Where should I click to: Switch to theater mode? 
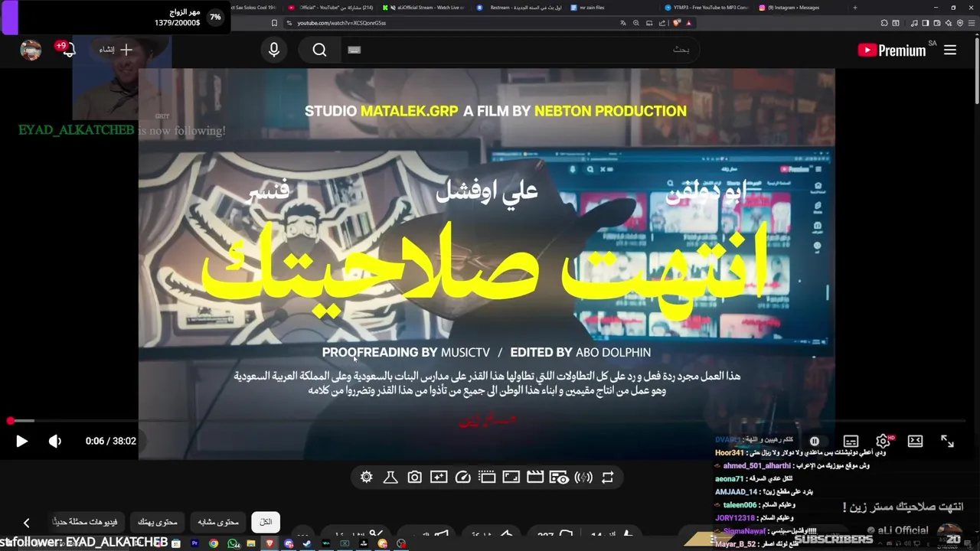(x=915, y=441)
